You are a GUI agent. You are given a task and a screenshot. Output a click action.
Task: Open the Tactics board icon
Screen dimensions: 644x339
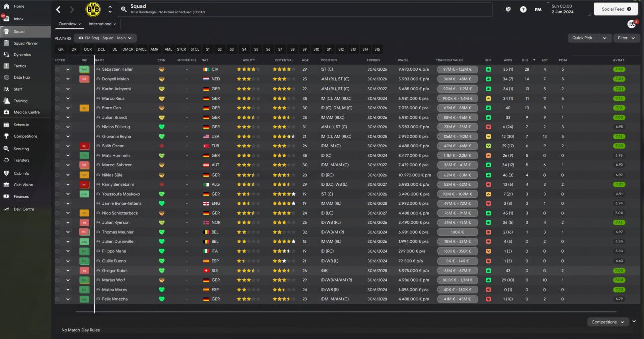coord(6,66)
